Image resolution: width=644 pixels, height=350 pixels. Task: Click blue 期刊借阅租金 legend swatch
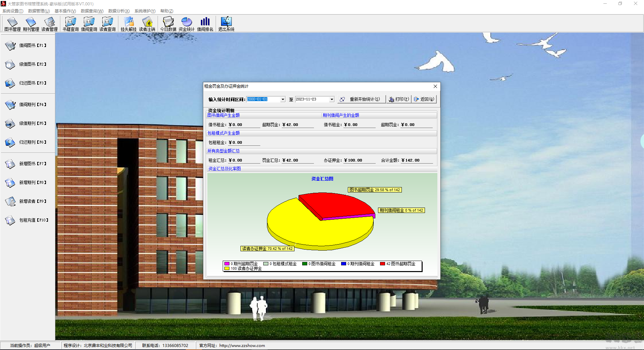click(343, 264)
